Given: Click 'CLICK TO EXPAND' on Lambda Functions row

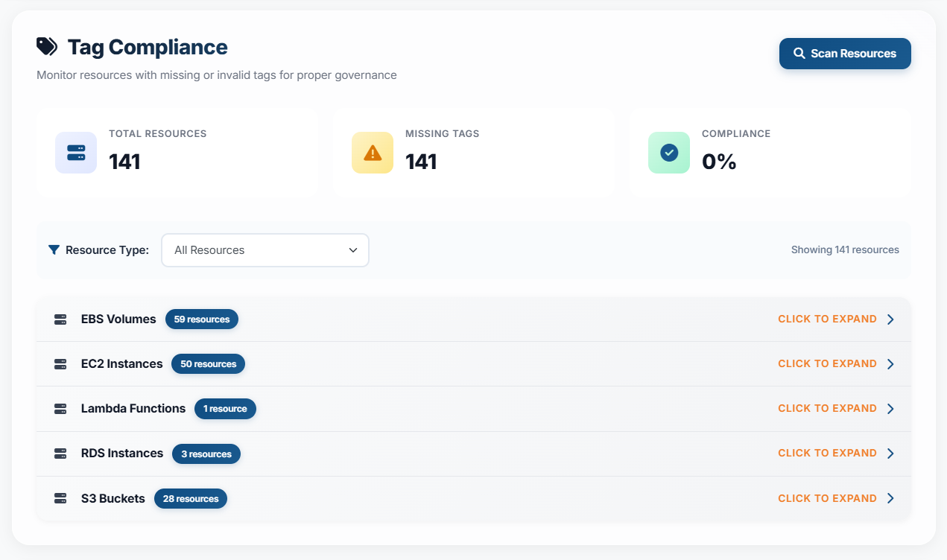Looking at the screenshot, I should pyautogui.click(x=827, y=408).
